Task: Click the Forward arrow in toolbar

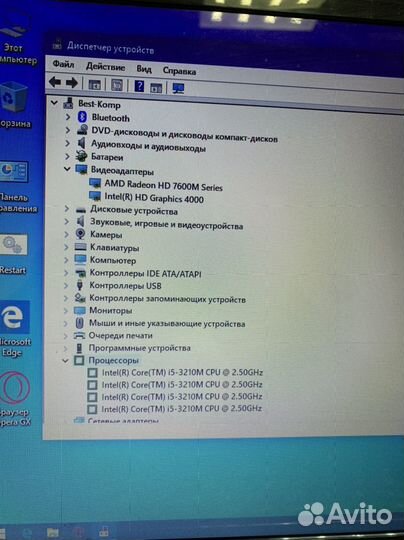Action: click(x=72, y=83)
